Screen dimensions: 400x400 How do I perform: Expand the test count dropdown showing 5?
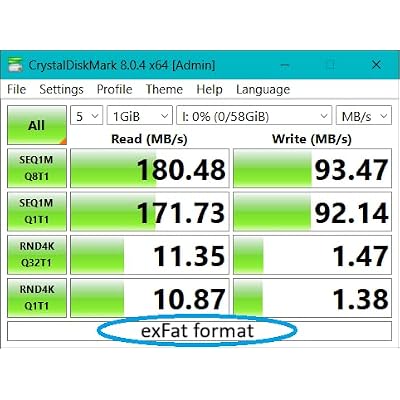click(x=86, y=116)
